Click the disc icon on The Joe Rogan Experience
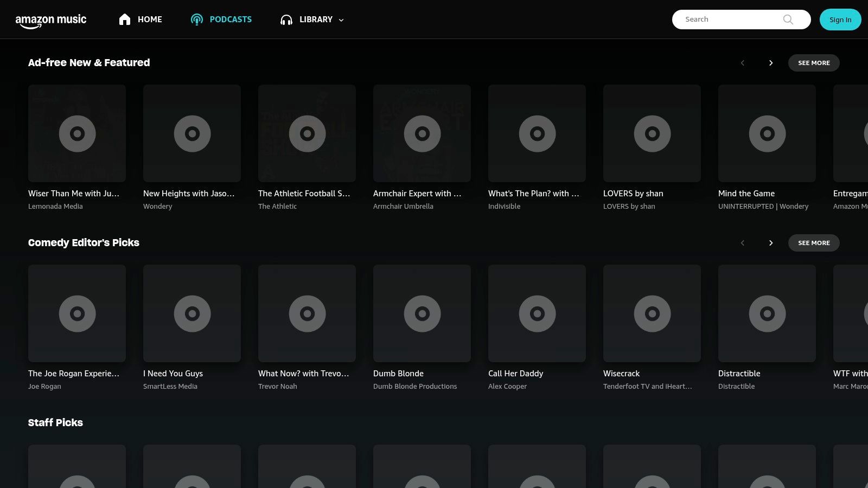 pos(77,313)
